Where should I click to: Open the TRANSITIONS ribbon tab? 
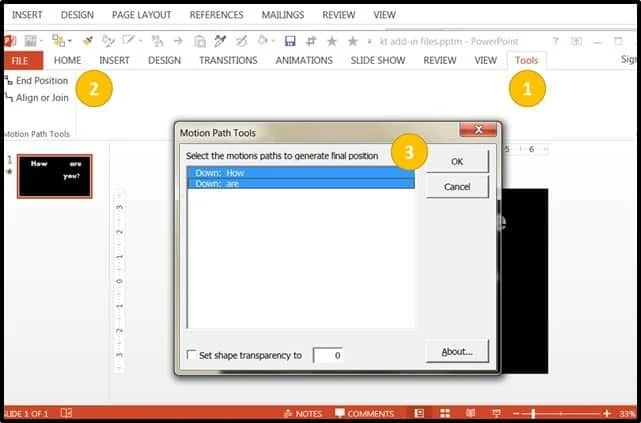click(x=228, y=60)
